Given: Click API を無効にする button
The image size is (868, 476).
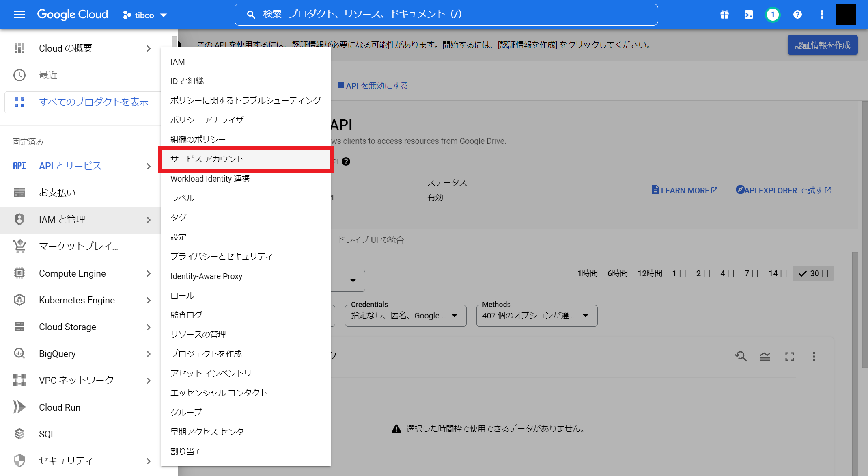Looking at the screenshot, I should pos(373,85).
